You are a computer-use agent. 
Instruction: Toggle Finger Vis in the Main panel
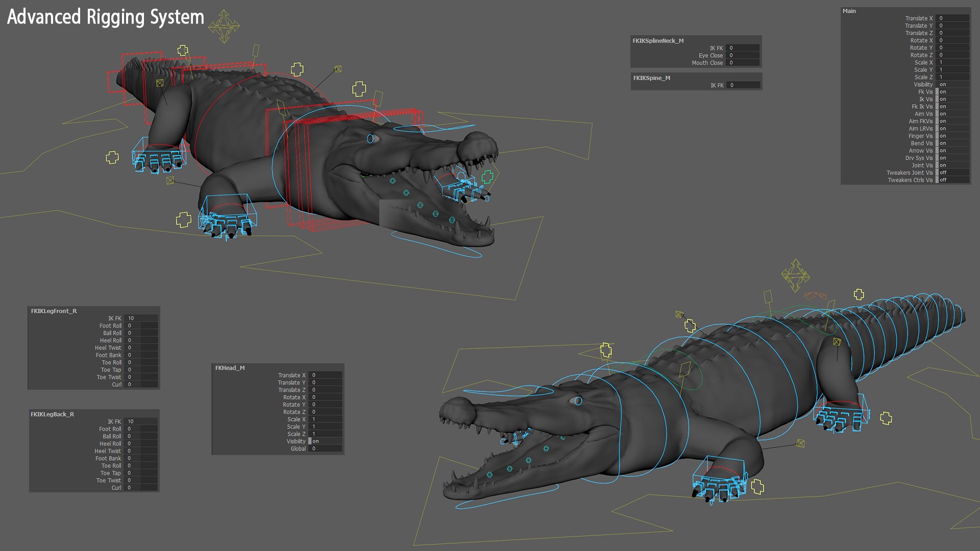[953, 136]
